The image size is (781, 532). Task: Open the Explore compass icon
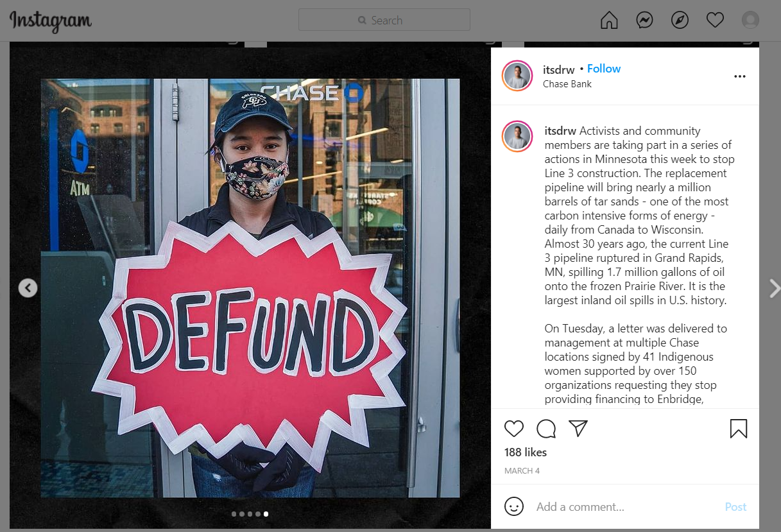(680, 21)
